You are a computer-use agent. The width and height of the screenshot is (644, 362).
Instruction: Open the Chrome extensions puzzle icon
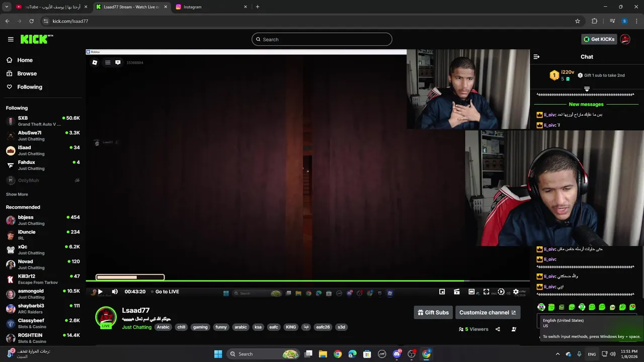[595, 21]
